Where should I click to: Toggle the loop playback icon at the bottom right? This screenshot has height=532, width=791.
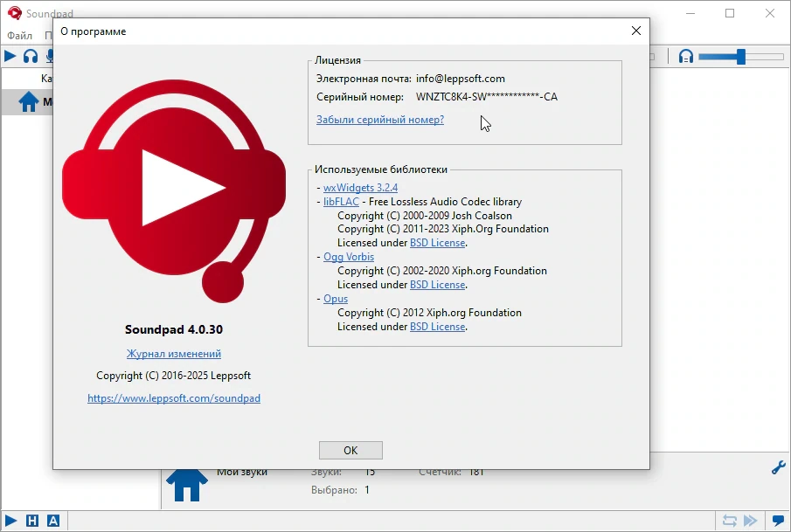[x=730, y=521]
